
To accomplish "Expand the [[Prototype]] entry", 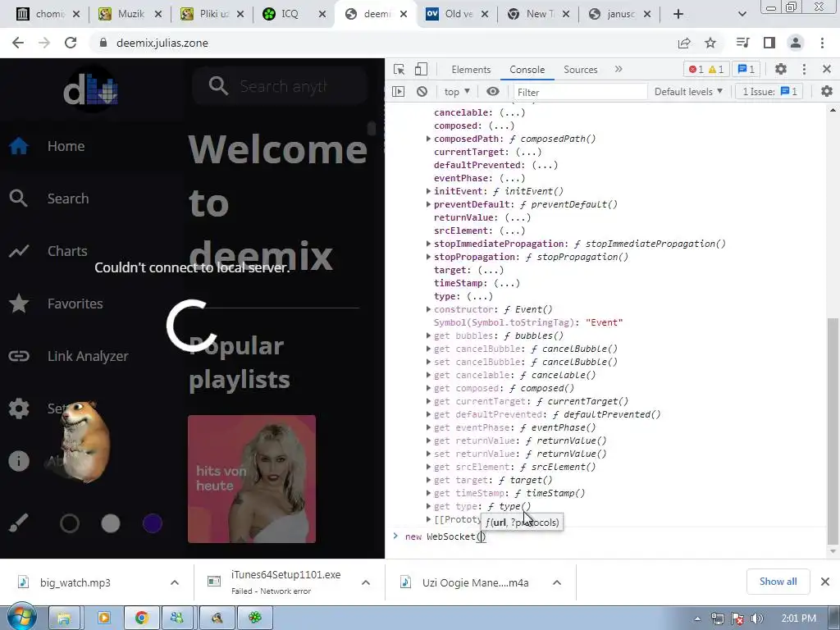I will pos(428,519).
